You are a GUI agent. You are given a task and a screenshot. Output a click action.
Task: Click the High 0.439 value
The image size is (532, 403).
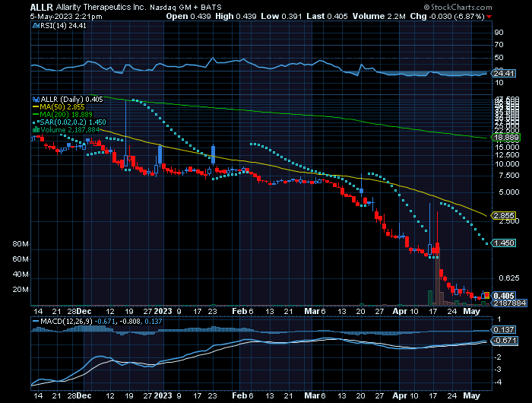pos(236,16)
